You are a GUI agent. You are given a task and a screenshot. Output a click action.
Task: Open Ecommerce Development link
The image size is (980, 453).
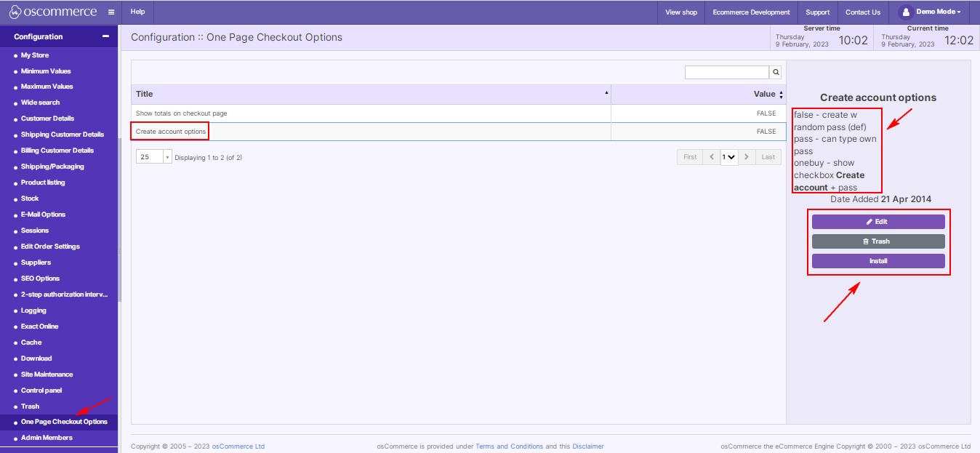point(751,12)
